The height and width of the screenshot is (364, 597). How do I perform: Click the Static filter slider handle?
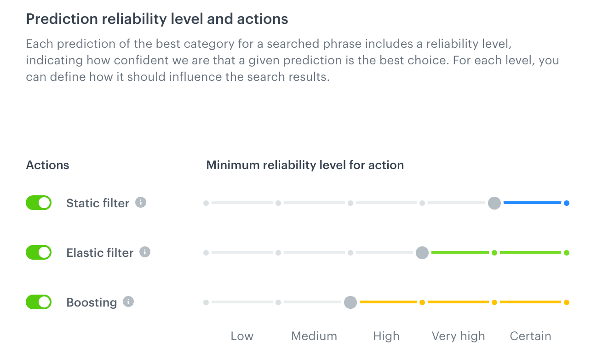pyautogui.click(x=494, y=203)
